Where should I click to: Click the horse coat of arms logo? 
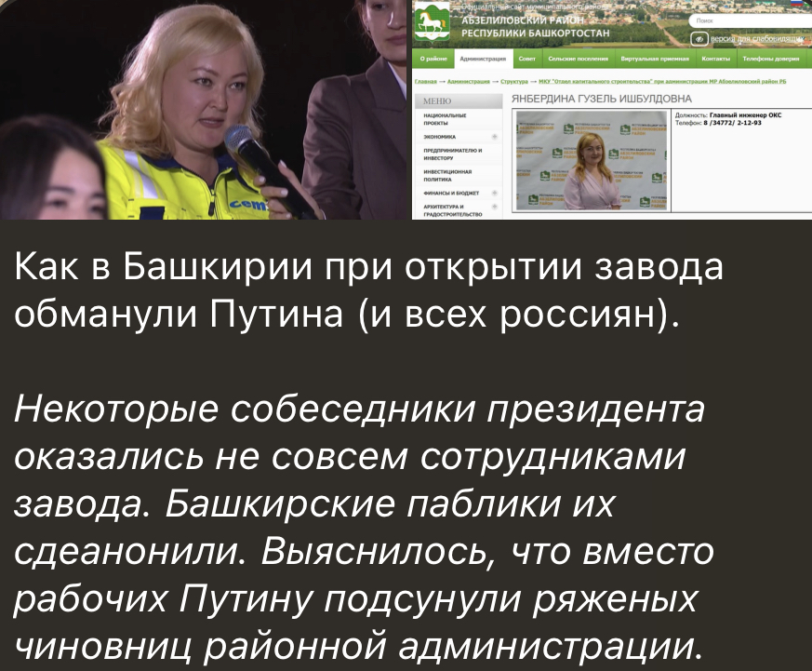point(429,22)
